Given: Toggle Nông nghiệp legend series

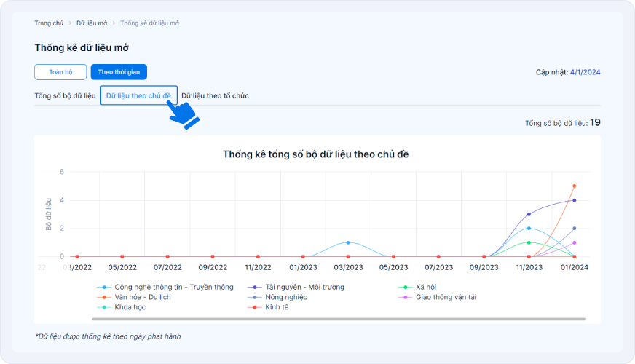Looking at the screenshot, I should [x=277, y=297].
